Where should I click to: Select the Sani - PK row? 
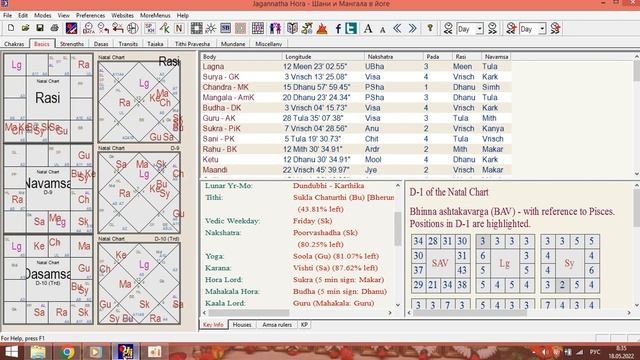(x=356, y=139)
